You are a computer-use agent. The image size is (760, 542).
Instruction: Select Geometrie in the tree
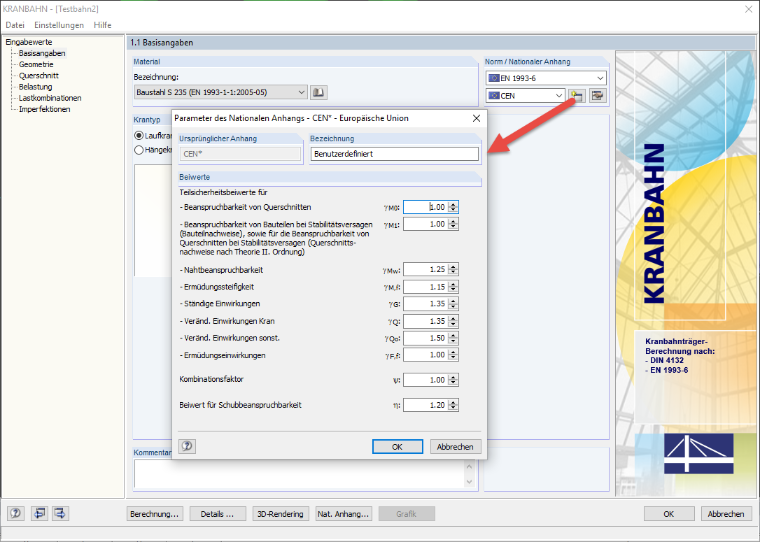pos(36,64)
